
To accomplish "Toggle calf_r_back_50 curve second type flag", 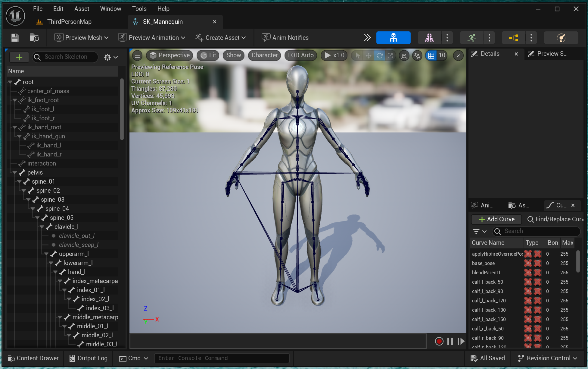I will [x=537, y=329].
